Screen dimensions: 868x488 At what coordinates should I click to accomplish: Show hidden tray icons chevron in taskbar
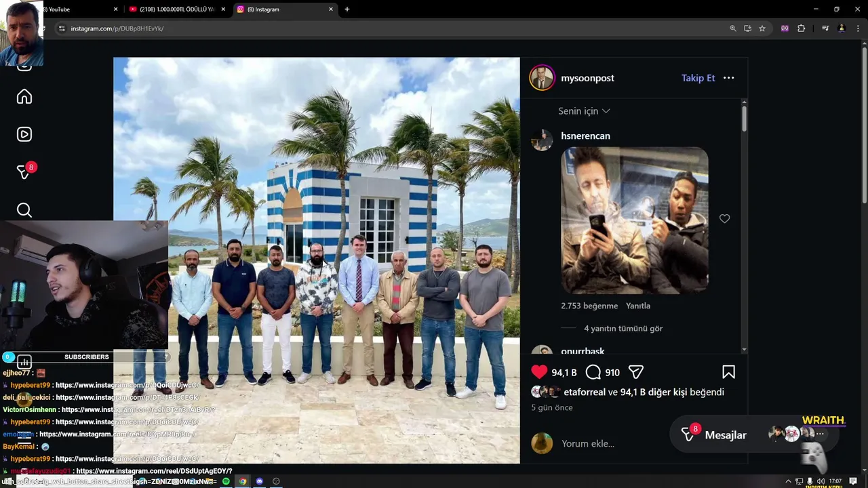(x=779, y=481)
